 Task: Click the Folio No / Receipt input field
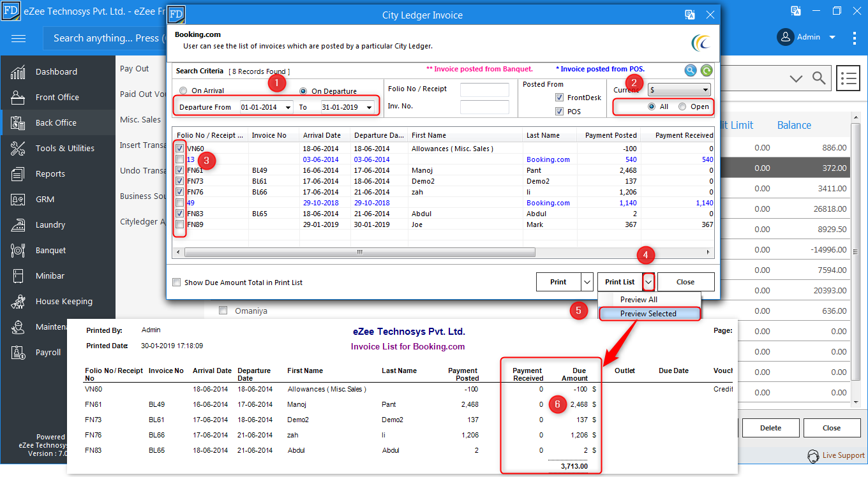tap(484, 90)
